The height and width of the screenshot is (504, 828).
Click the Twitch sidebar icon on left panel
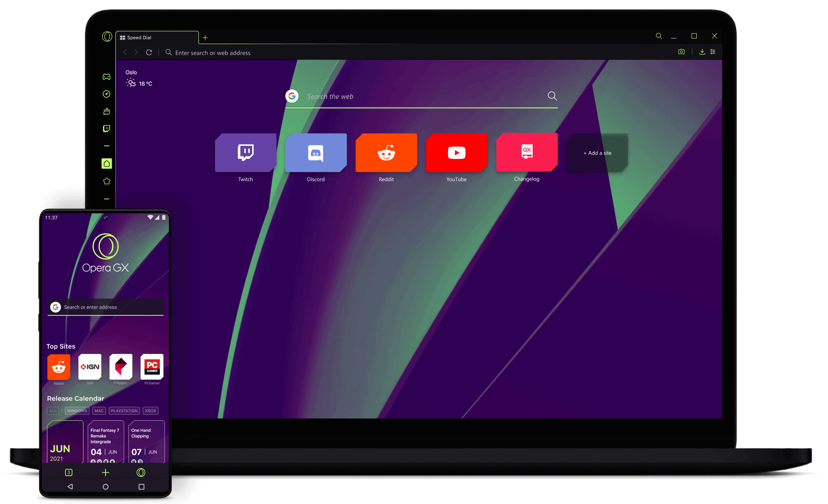click(x=107, y=128)
